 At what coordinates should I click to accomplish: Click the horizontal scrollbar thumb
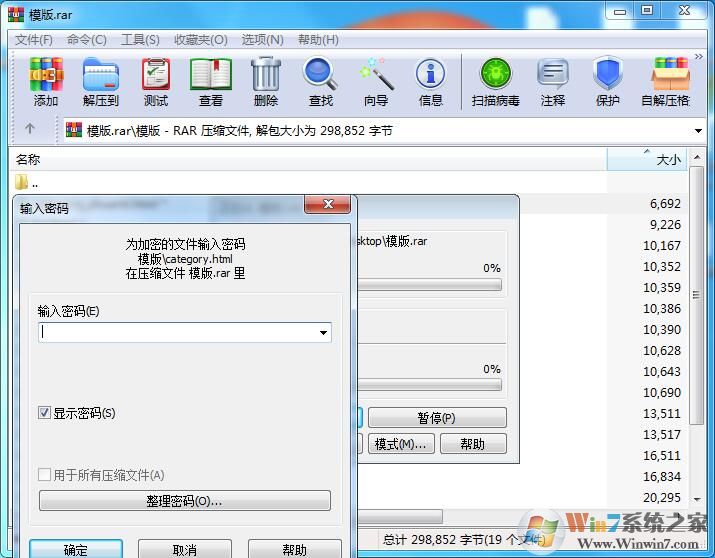click(x=399, y=517)
